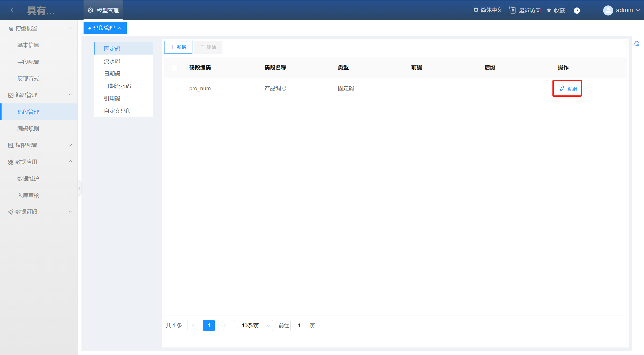Toggle the select-all header checkbox
The image size is (644, 355).
(x=175, y=67)
